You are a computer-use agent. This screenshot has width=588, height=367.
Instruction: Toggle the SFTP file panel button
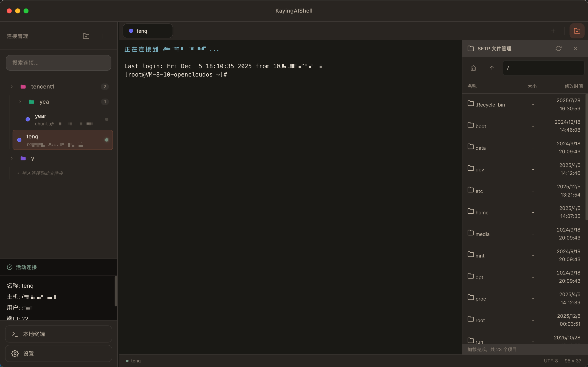(x=577, y=31)
